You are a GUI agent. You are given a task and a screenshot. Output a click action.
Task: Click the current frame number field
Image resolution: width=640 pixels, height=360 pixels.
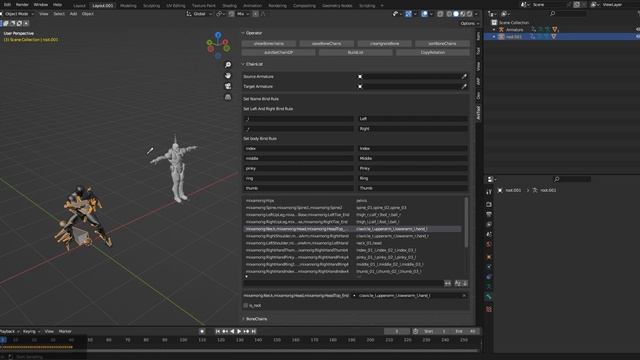[397, 331]
